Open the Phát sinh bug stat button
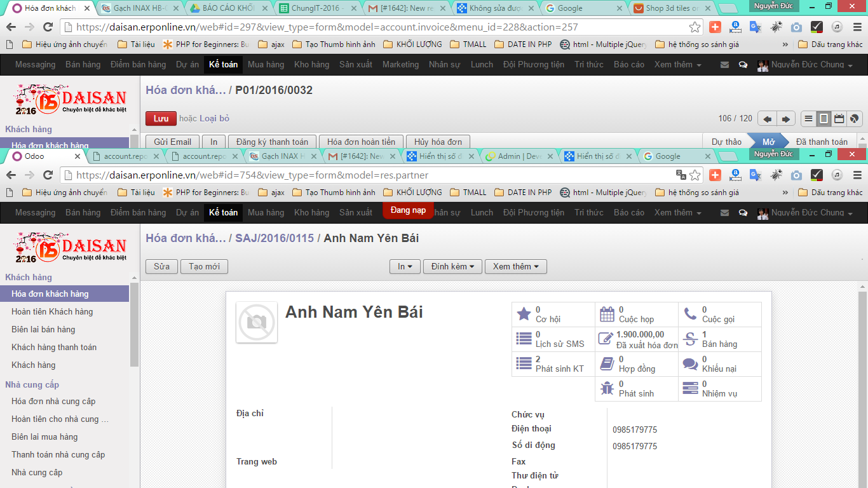868x488 pixels. click(x=637, y=389)
